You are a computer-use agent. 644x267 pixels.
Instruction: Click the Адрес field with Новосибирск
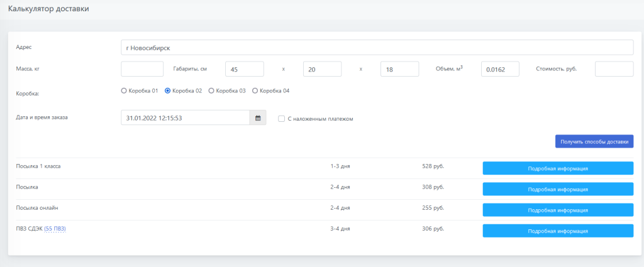pos(376,48)
